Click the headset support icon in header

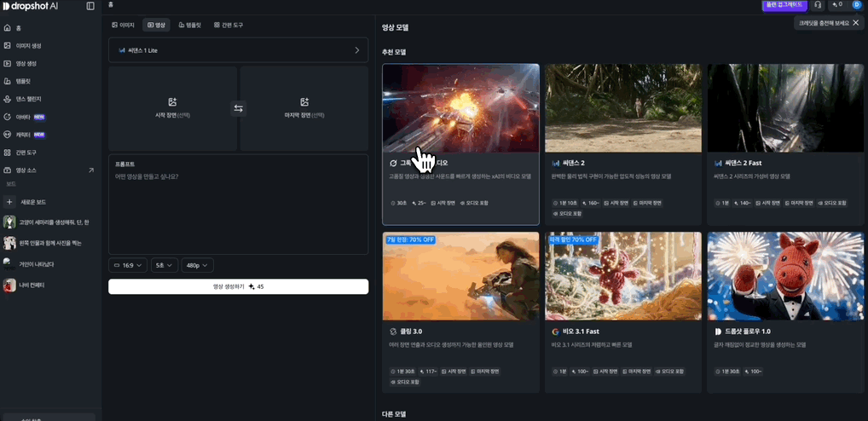[818, 5]
